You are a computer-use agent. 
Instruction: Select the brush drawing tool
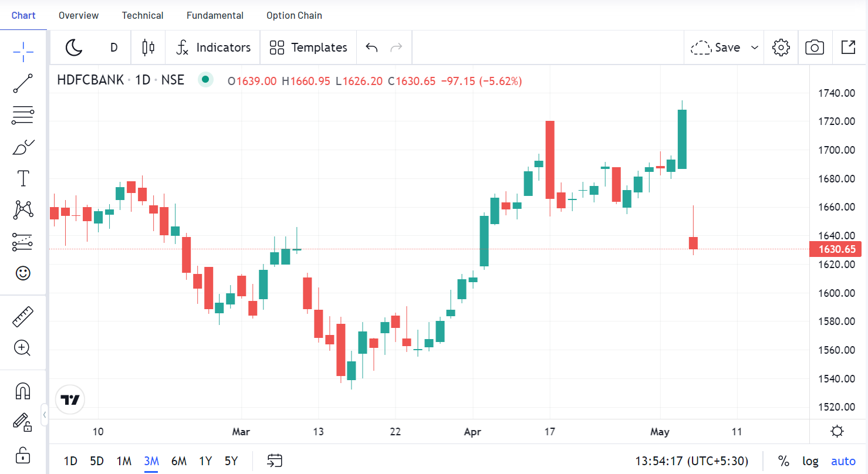click(23, 147)
